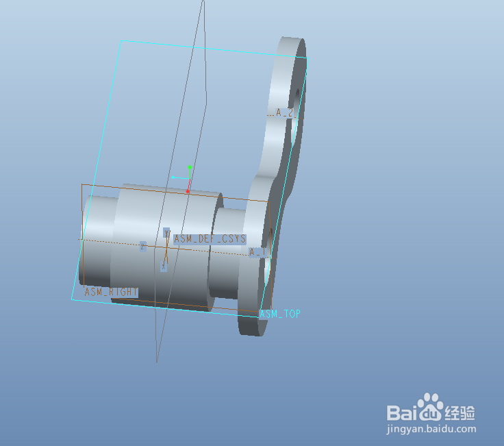Click the red dragger origin point

(188, 191)
